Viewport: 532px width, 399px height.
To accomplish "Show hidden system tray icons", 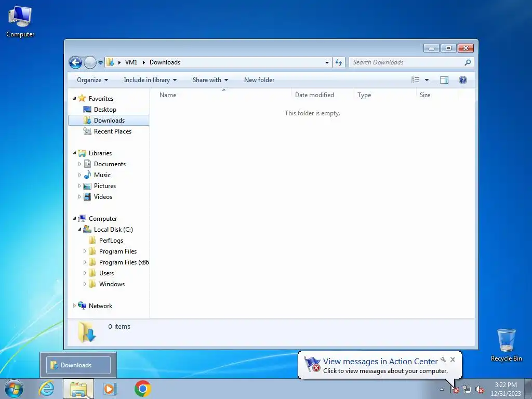I will coord(442,390).
